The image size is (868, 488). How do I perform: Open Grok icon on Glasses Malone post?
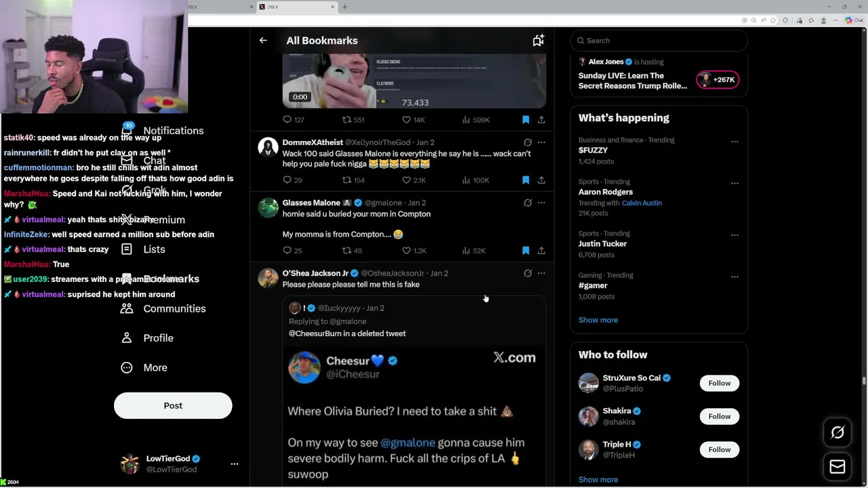click(x=528, y=203)
